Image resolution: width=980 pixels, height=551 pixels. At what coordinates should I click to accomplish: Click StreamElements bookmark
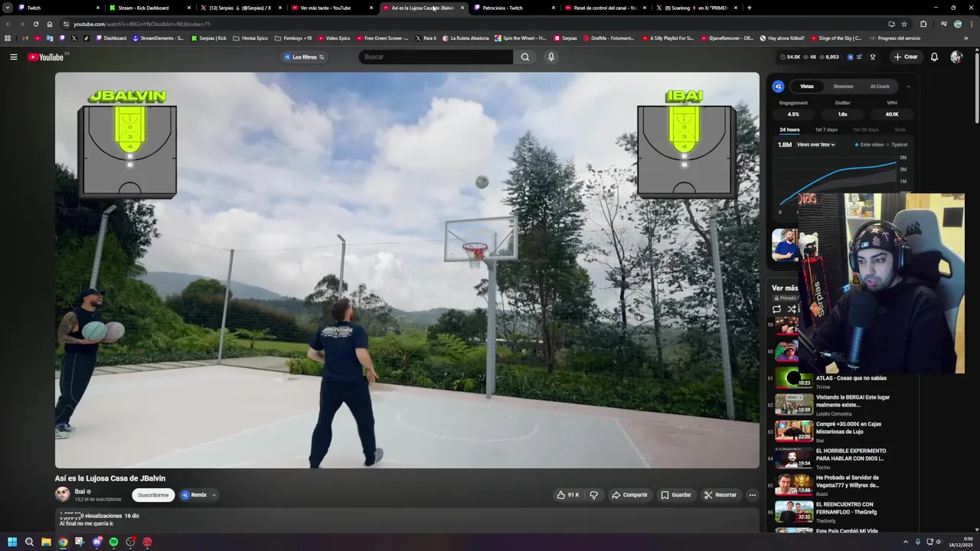pyautogui.click(x=158, y=38)
